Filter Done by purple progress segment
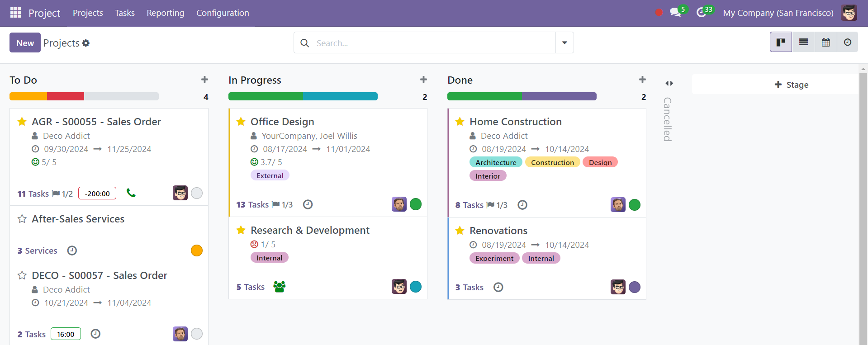Viewport: 868px width, 345px height. coord(559,96)
